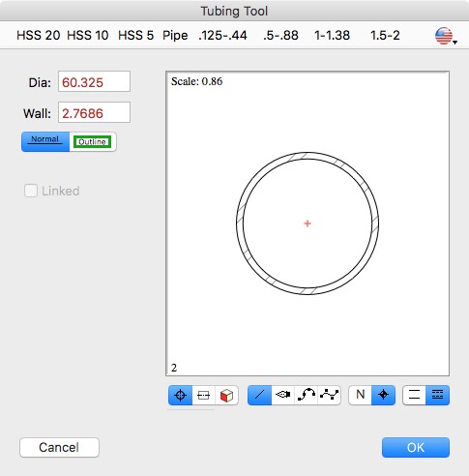Open the HSS 20 size menu
The width and height of the screenshot is (469, 476).
point(39,36)
